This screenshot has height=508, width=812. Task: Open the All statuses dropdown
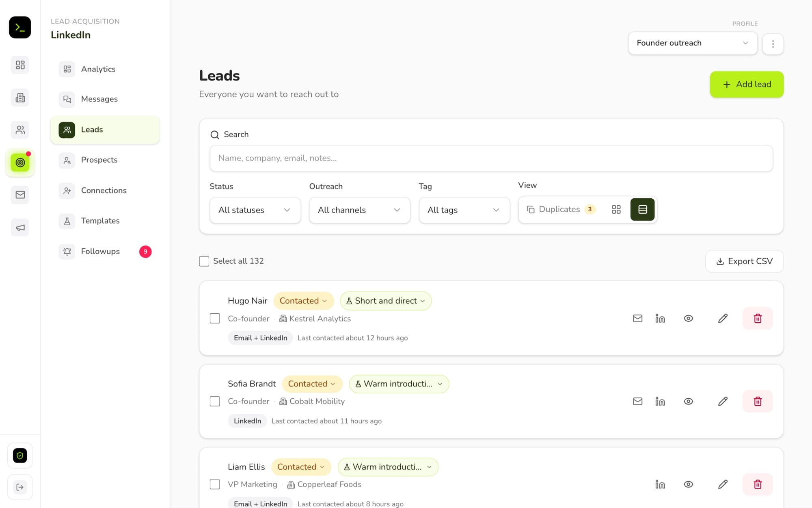pos(255,210)
